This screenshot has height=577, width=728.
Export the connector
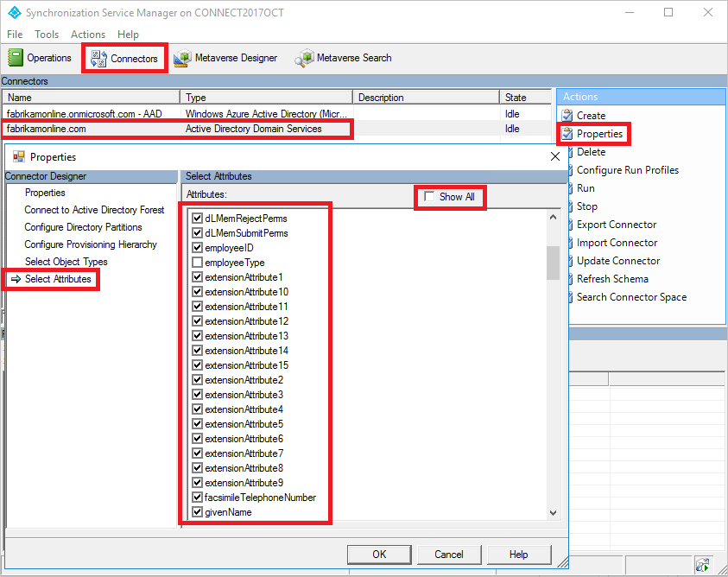tap(615, 224)
